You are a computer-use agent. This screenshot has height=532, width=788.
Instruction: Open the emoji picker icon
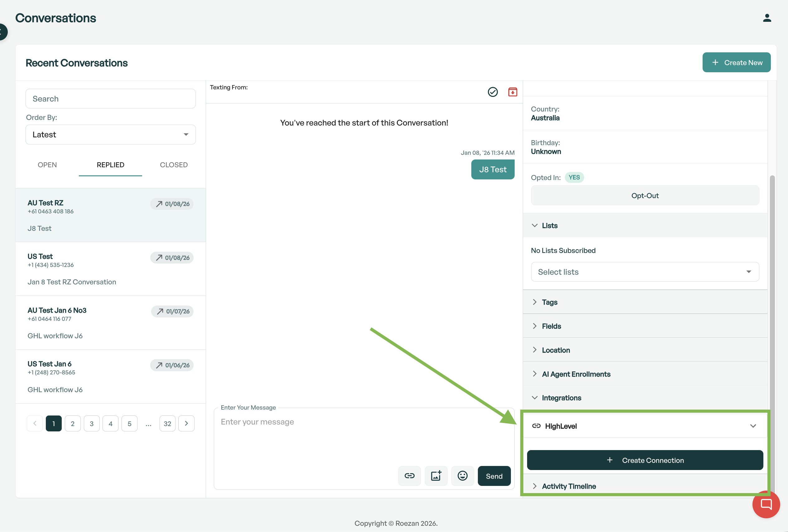coord(462,476)
